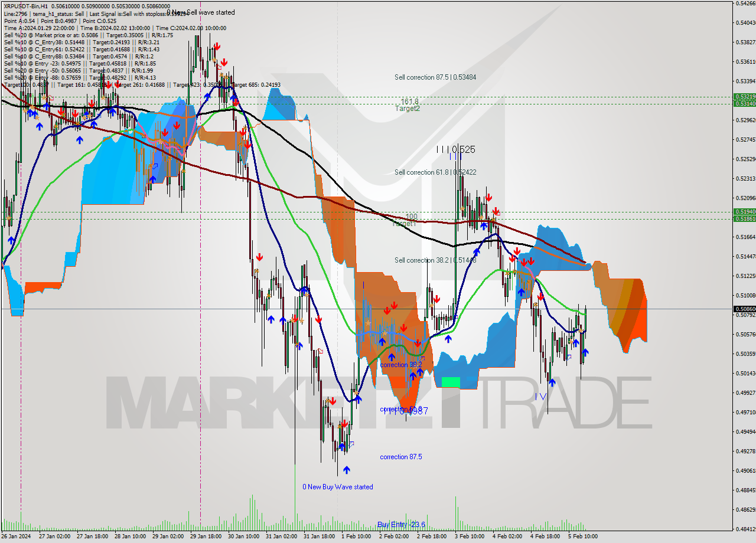Select the 'Sell %20 @ Entry -88: 0.57659' row
This screenshot has width=756, height=543.
pos(79,77)
